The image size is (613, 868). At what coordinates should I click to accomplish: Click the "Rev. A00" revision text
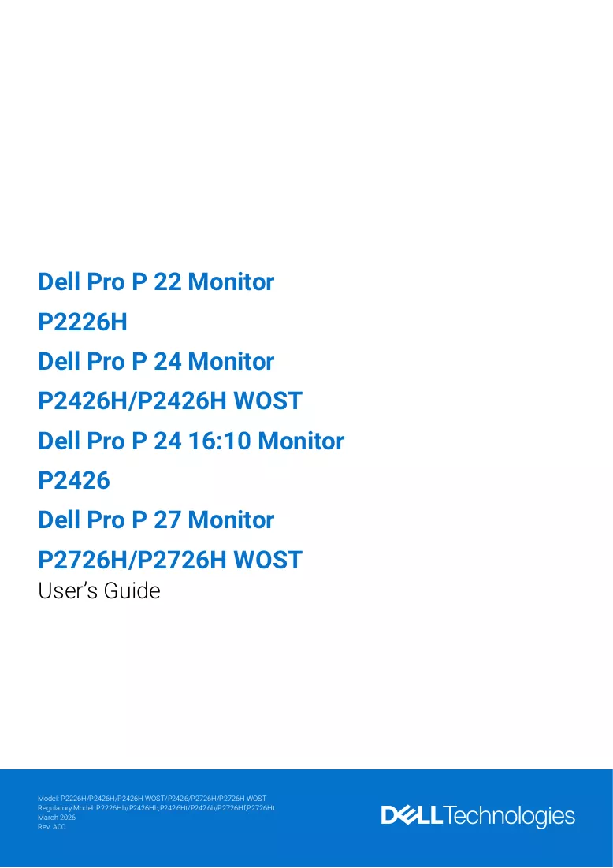51,826
